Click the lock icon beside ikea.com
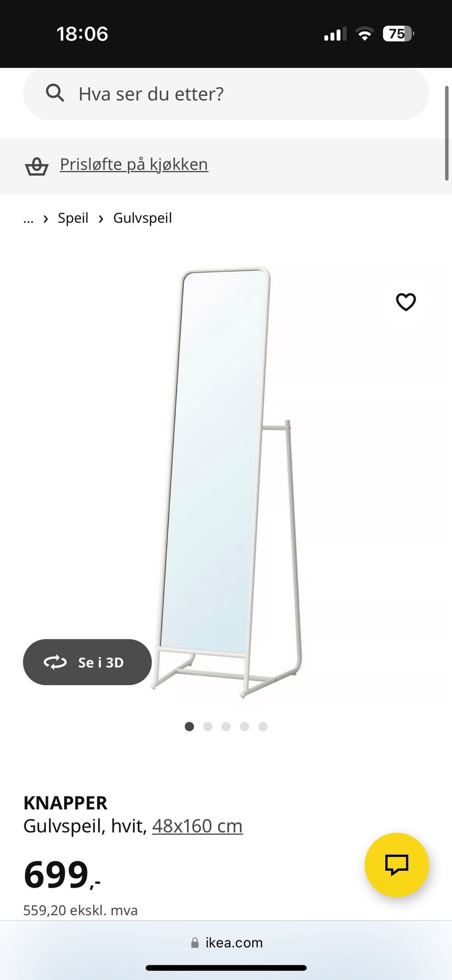452x980 pixels. (195, 942)
